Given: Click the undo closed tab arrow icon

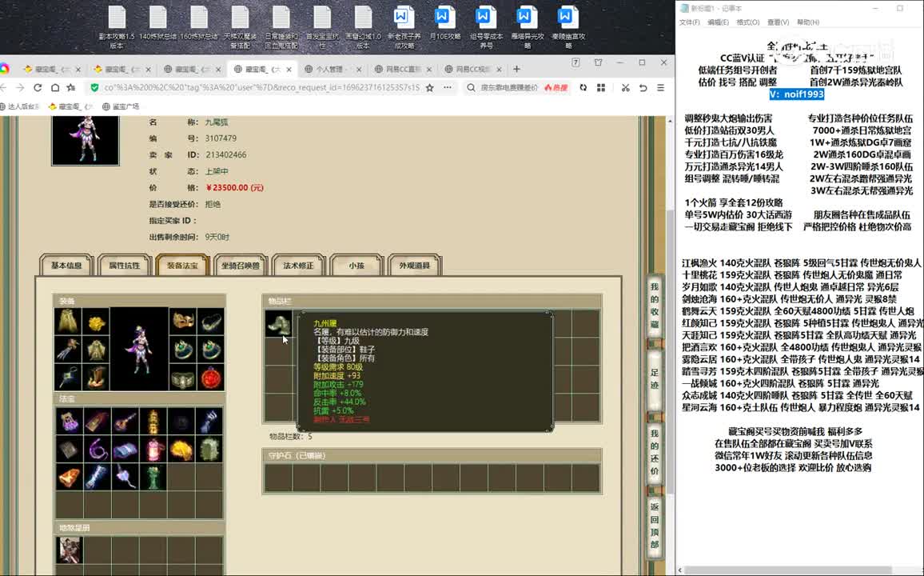Looking at the screenshot, I should [x=643, y=87].
